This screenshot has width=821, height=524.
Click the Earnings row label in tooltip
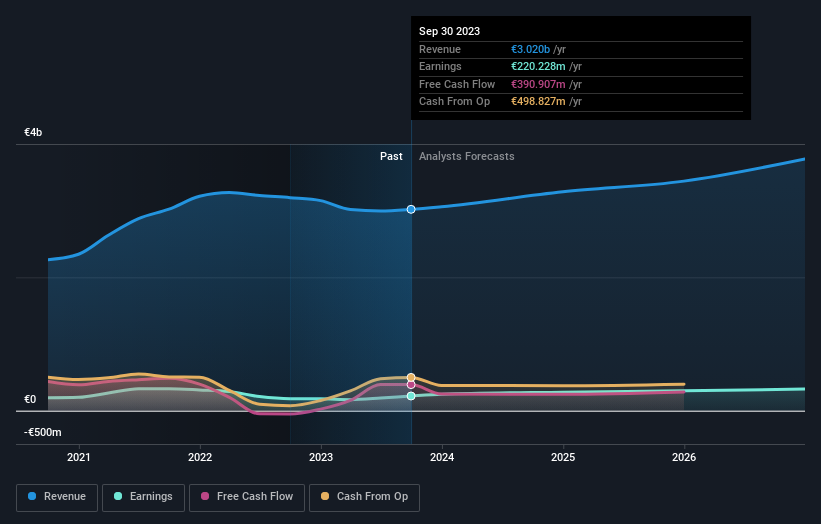440,66
